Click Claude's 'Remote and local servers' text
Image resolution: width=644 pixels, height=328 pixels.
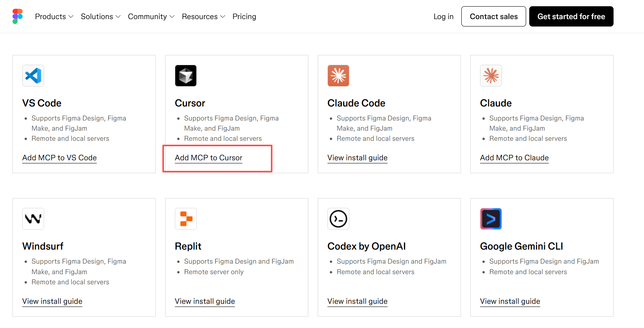pos(528,138)
